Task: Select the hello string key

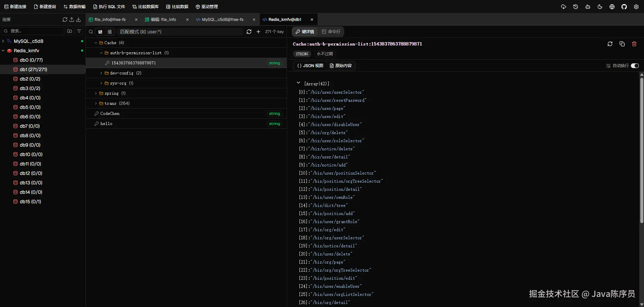Action: click(186, 124)
